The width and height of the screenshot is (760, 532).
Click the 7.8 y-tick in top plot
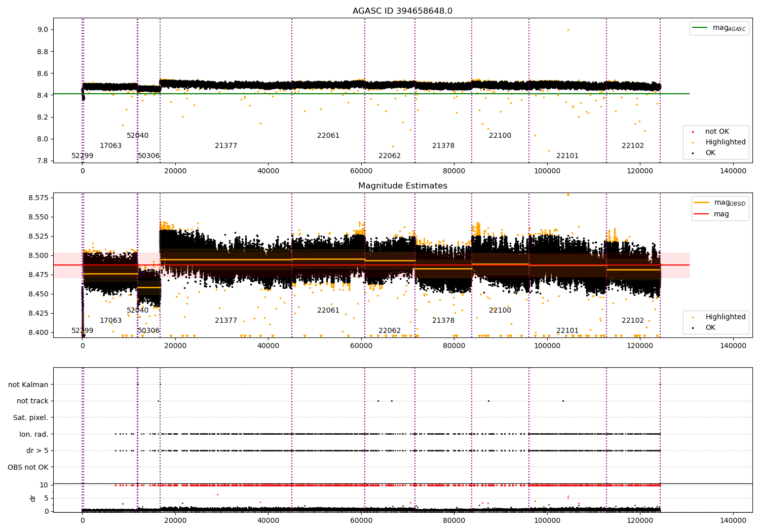tap(43, 161)
